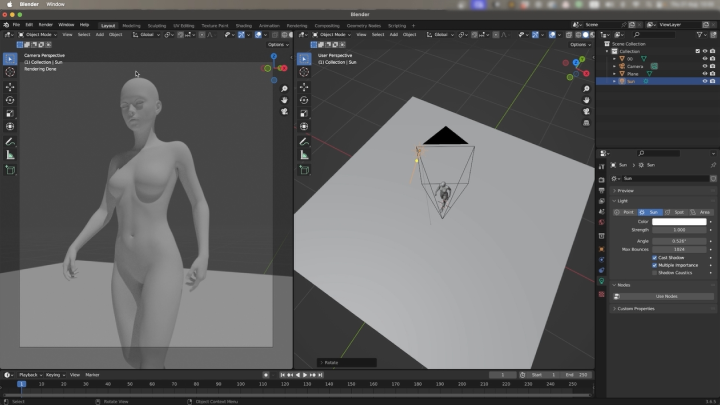Select the Rotate tool in left viewport
This screenshot has width=720, height=405.
(x=10, y=100)
